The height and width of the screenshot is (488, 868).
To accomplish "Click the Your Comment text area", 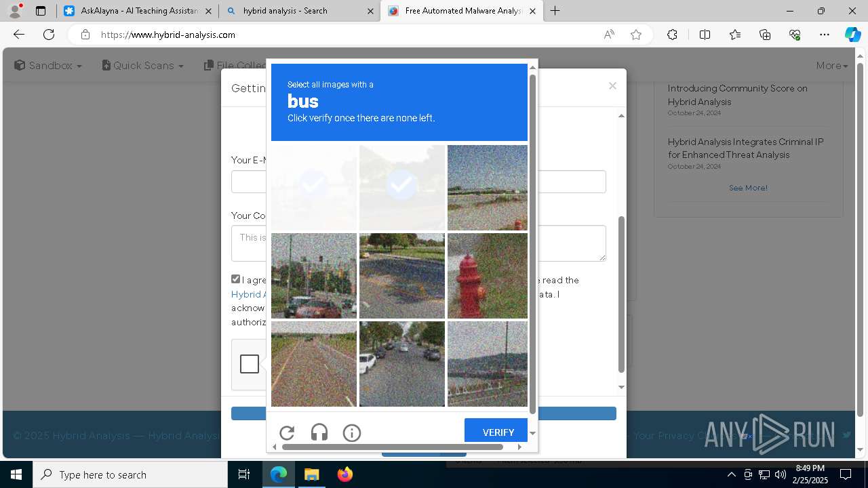I will (418, 243).
